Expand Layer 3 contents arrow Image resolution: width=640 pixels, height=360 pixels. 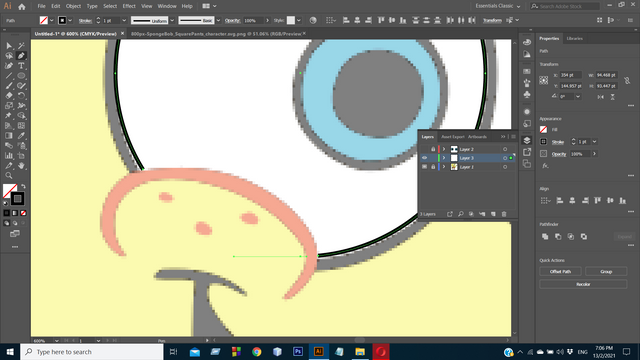444,158
